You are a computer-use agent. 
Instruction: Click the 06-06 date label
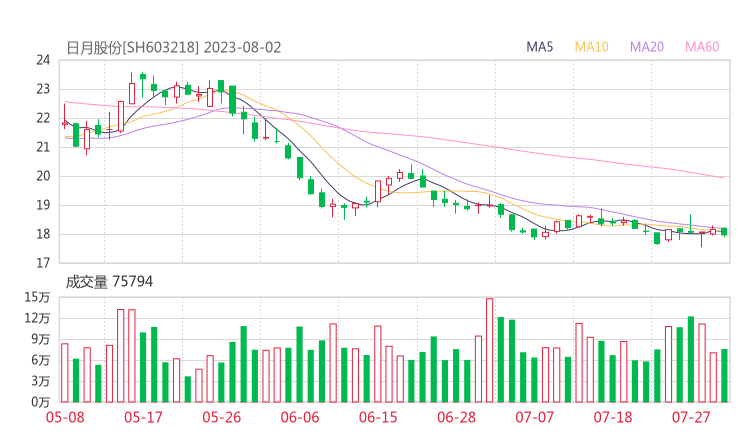coord(300,417)
